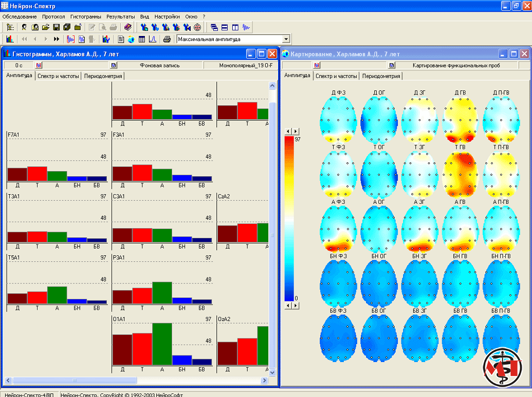Viewport: 532px width, 397px height.
Task: Click the colored brain mapping icon
Action: 131,39
